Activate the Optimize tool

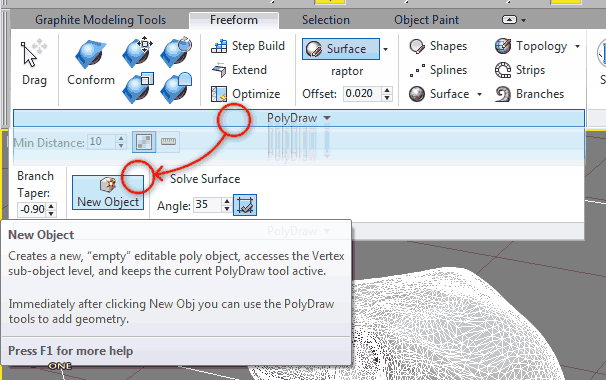tap(245, 94)
